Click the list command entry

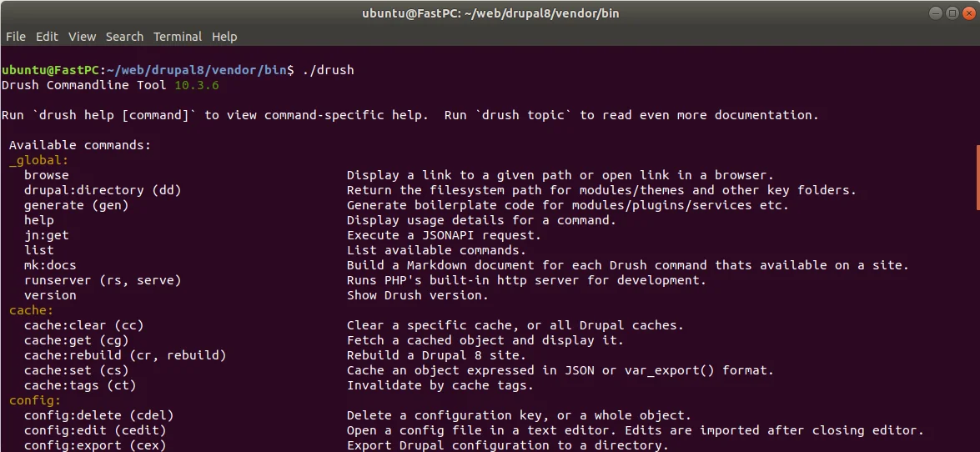tap(38, 250)
